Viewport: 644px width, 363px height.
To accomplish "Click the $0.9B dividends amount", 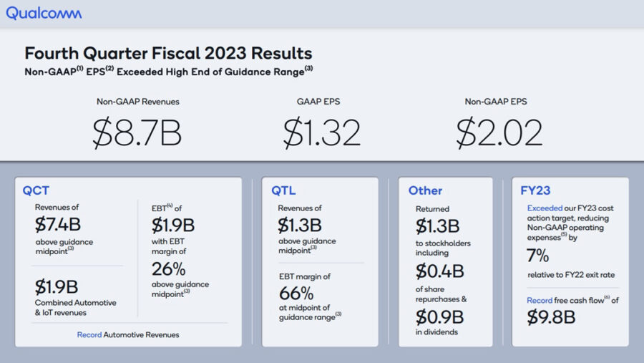I will 439,316.
